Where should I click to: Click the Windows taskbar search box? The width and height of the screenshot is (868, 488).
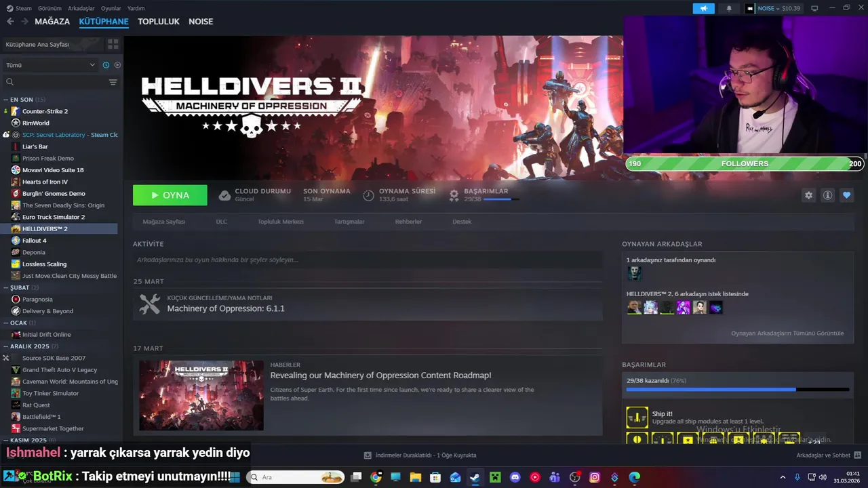(x=296, y=477)
